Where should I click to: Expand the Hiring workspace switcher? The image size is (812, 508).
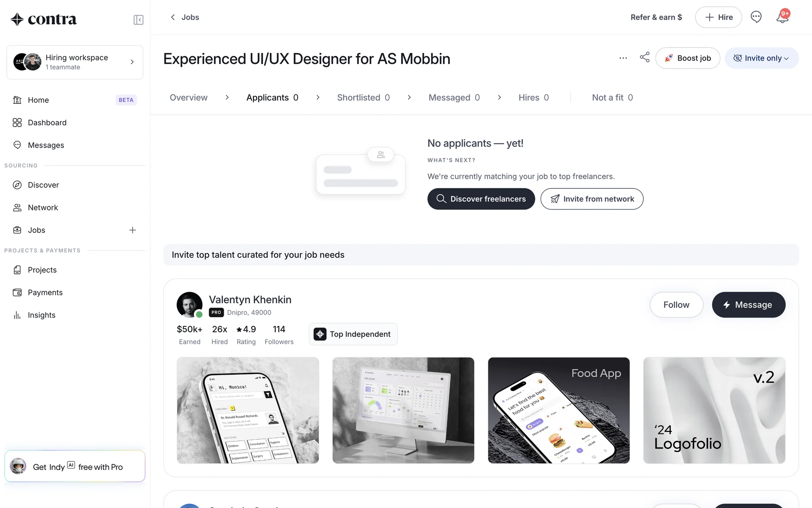[75, 62]
